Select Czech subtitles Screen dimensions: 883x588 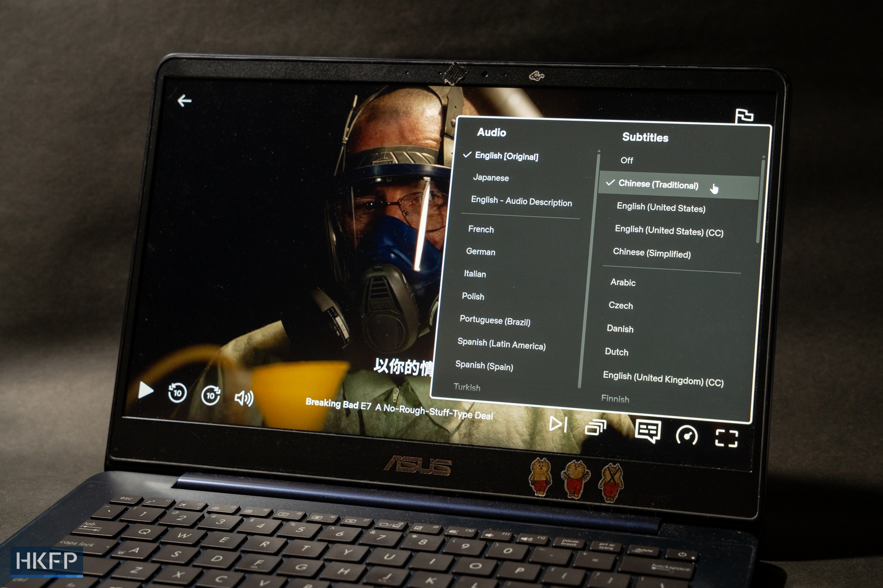click(621, 306)
